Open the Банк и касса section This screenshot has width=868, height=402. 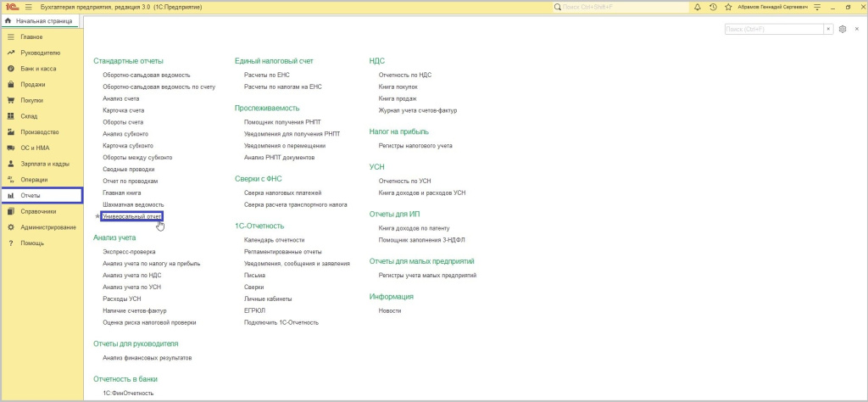pos(37,69)
